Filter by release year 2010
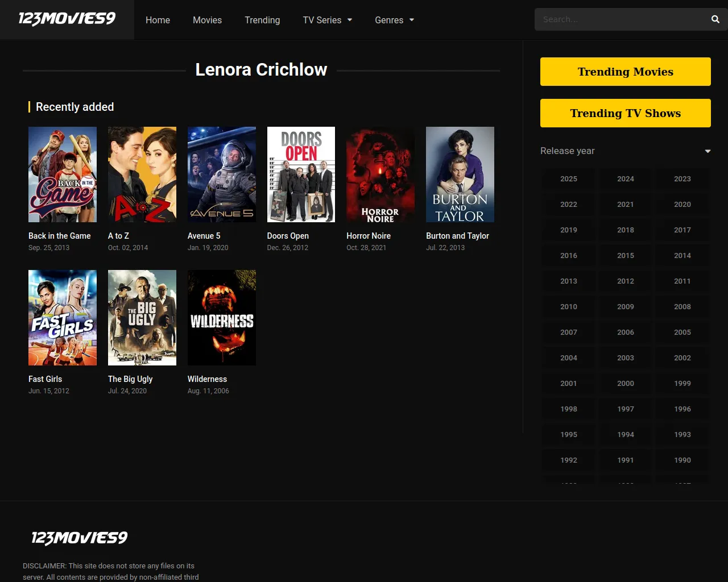Viewport: 728px width, 582px height. (x=569, y=306)
